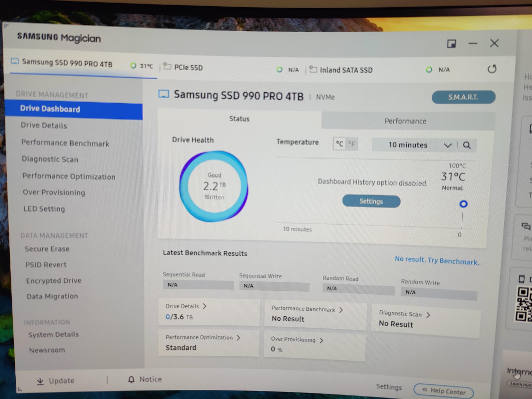Open Diagnostic Scan in sidebar
The image size is (532, 399).
(50, 159)
